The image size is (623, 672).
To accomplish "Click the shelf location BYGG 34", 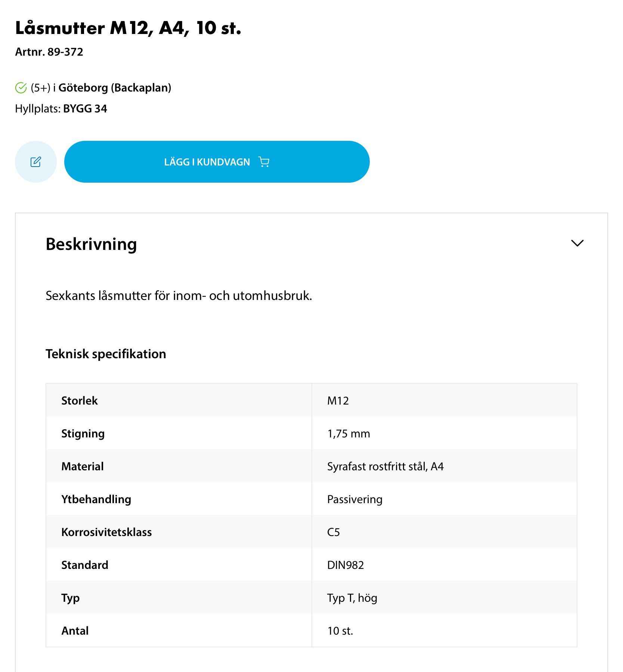I will (x=85, y=109).
